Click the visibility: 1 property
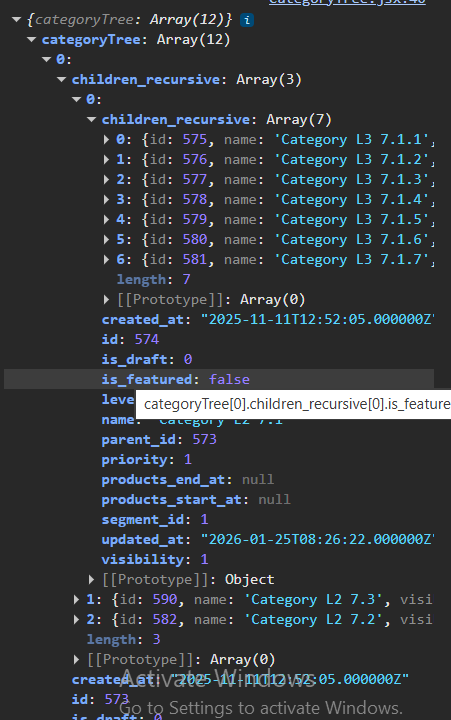The width and height of the screenshot is (451, 720). pyautogui.click(x=155, y=560)
